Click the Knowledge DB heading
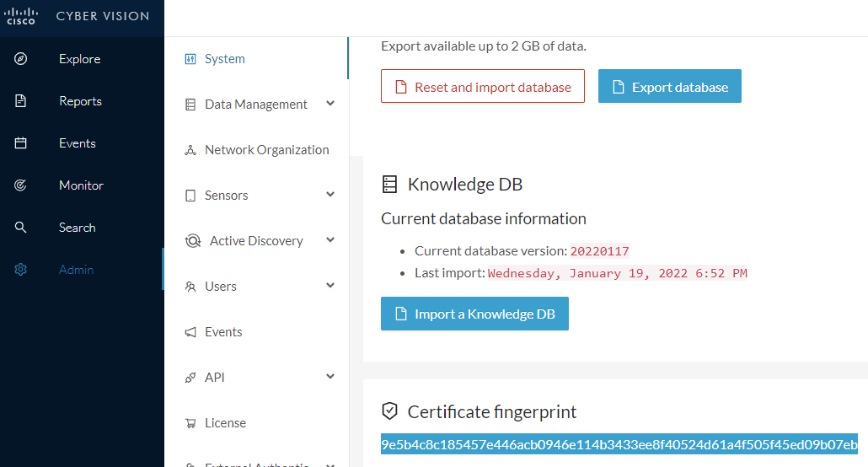Image resolution: width=868 pixels, height=467 pixels. tap(465, 184)
